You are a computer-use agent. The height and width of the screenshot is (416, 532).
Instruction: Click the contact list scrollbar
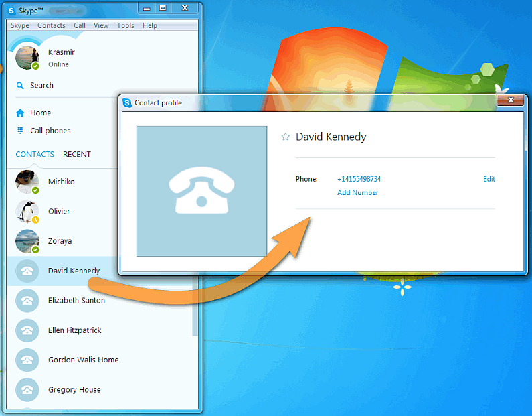[x=195, y=305]
